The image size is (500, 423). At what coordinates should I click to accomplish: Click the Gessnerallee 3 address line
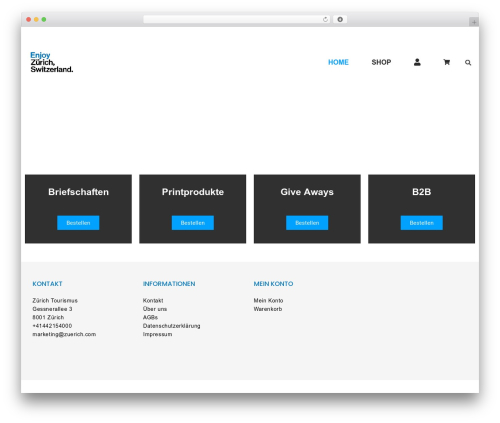pos(52,309)
